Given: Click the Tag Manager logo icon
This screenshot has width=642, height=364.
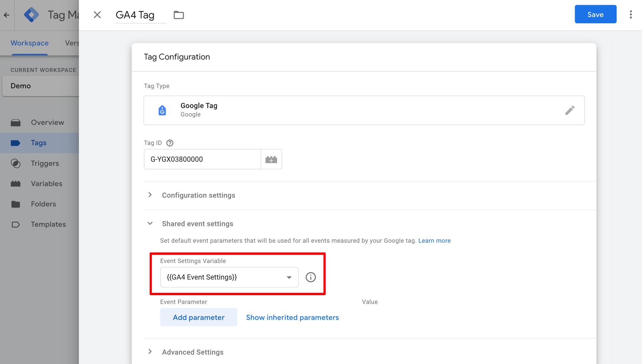Looking at the screenshot, I should pos(31,15).
